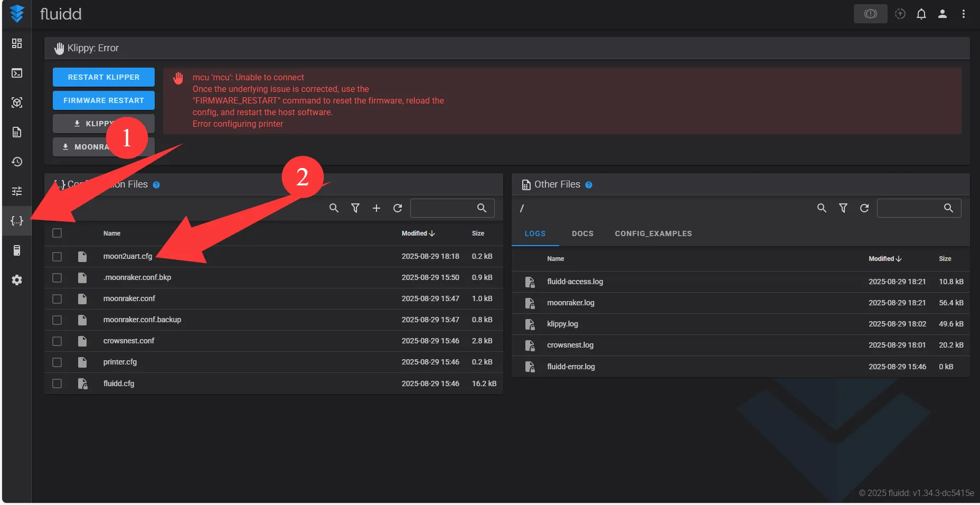Screen dimensions: 980x505
Task: Select the printer.cfg checkbox
Action: [57, 362]
